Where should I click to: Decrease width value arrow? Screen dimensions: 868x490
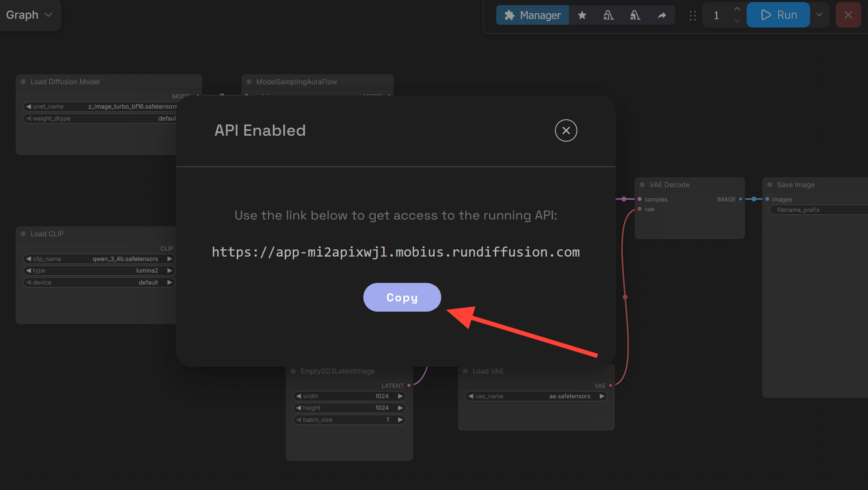[299, 396]
